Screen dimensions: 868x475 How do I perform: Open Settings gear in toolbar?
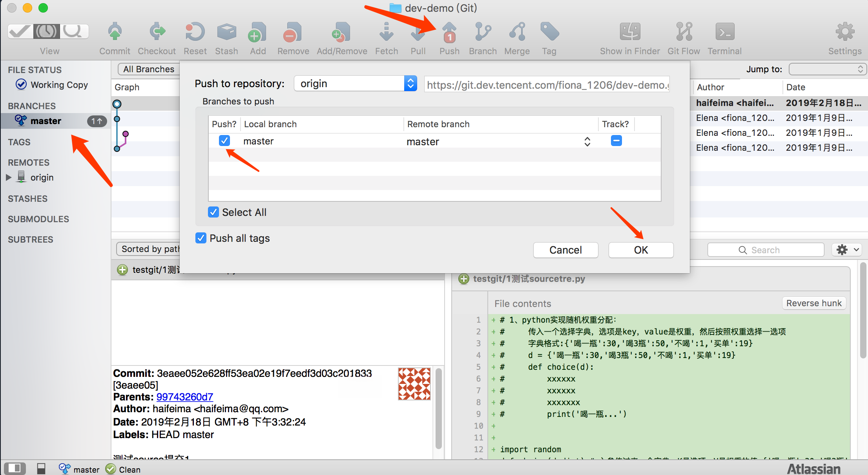[x=845, y=38]
